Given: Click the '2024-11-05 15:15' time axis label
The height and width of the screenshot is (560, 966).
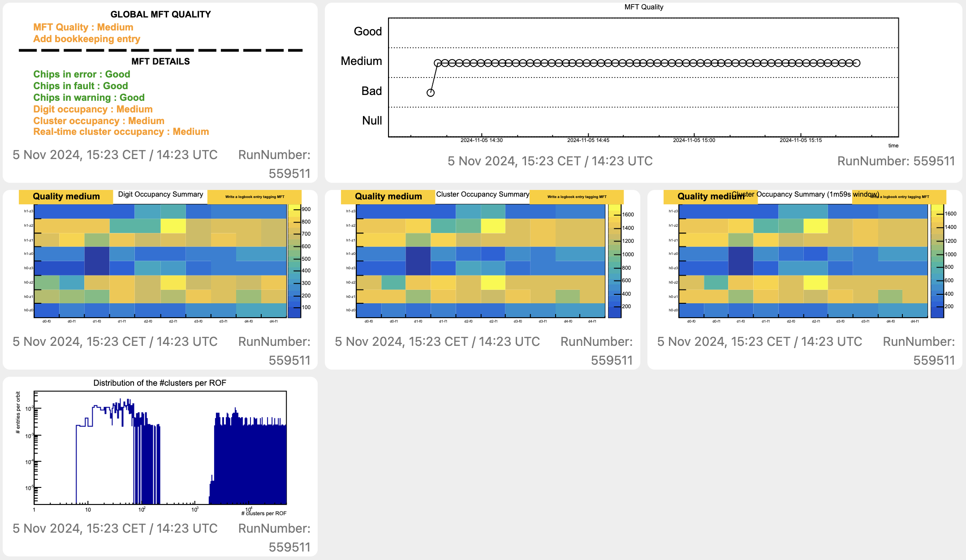Looking at the screenshot, I should point(801,140).
